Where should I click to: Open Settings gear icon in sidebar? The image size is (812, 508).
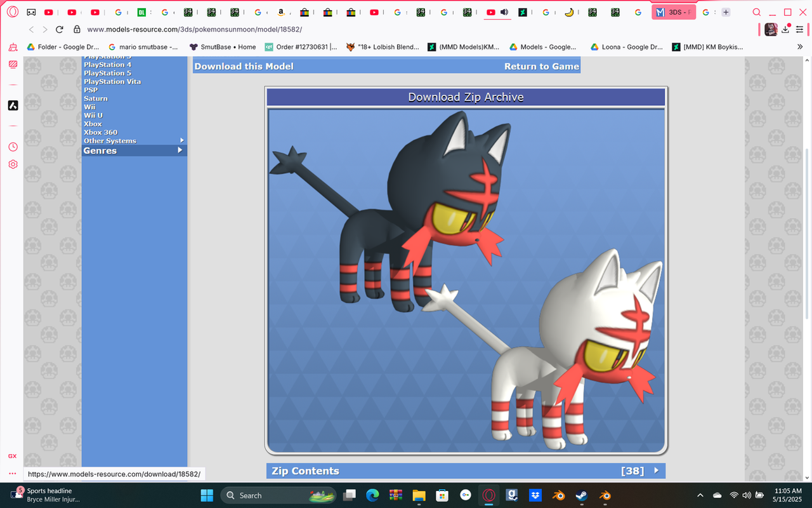(x=13, y=164)
